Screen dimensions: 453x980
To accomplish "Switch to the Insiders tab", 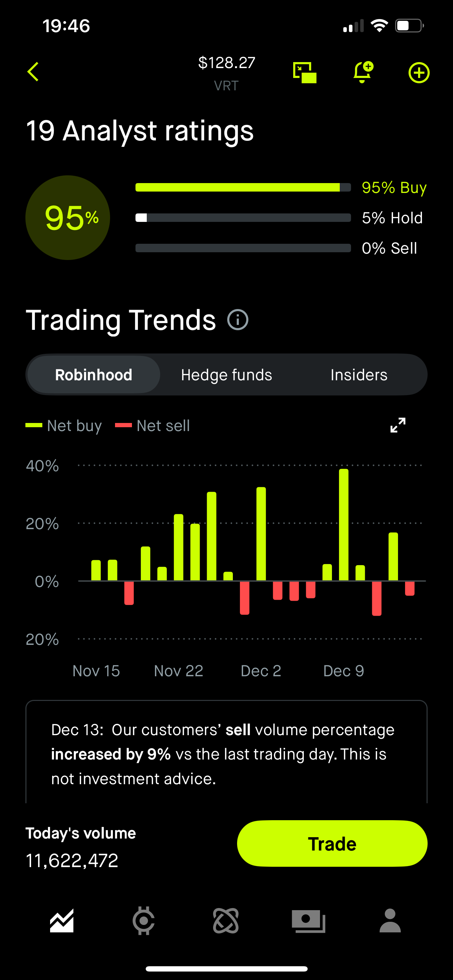I will pos(358,374).
